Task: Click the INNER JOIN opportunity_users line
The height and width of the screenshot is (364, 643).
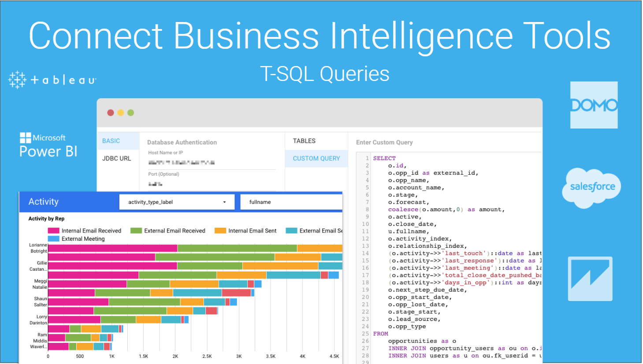Action: (465, 348)
